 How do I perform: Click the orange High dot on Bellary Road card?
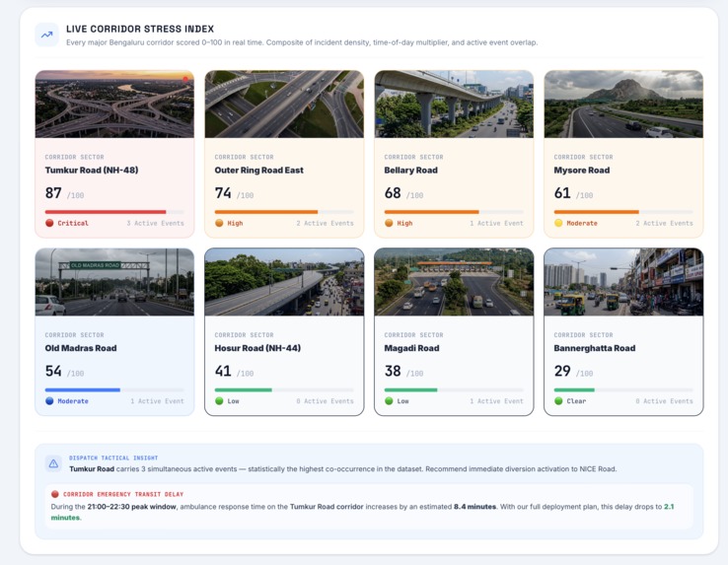pyautogui.click(x=389, y=223)
